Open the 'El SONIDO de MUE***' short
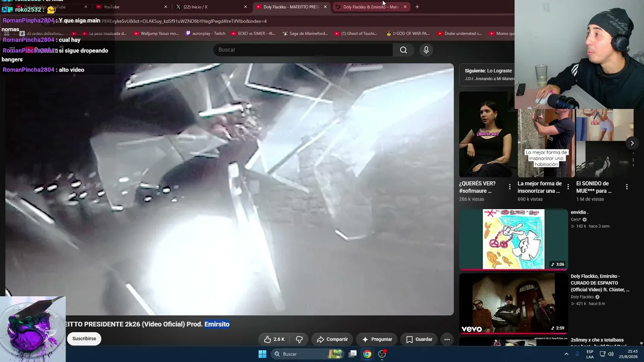The width and height of the screenshot is (644, 362). tap(604, 143)
